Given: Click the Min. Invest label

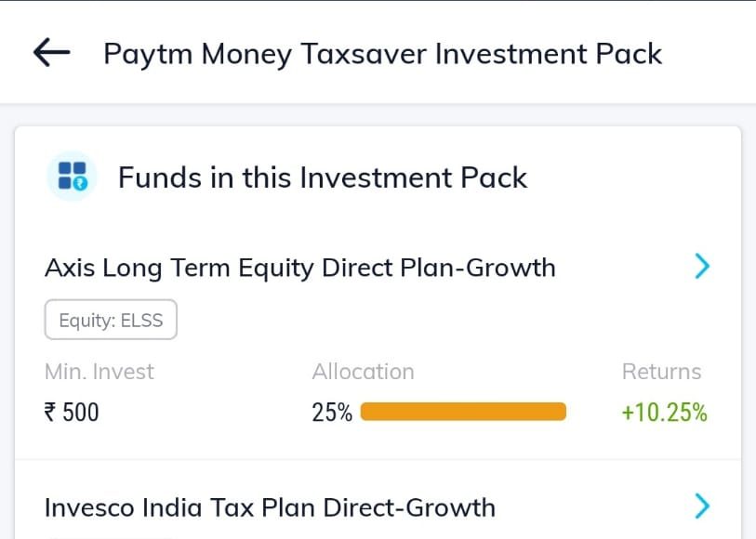Looking at the screenshot, I should [99, 372].
